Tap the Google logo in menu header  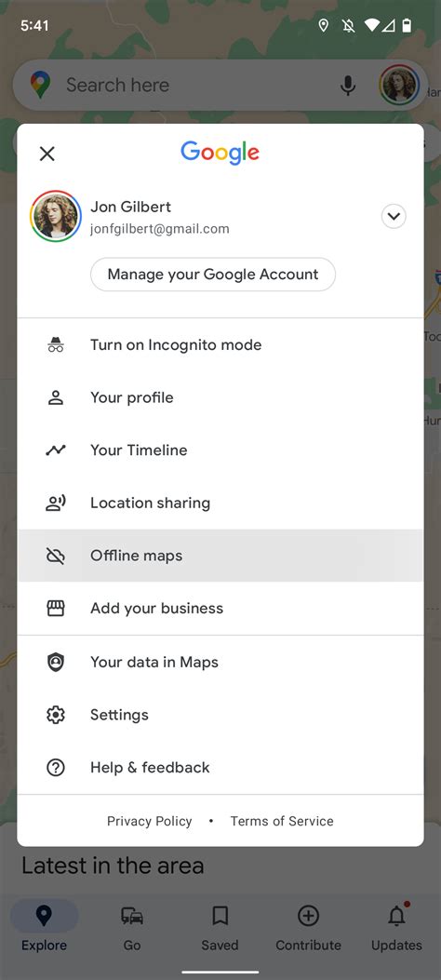point(220,154)
